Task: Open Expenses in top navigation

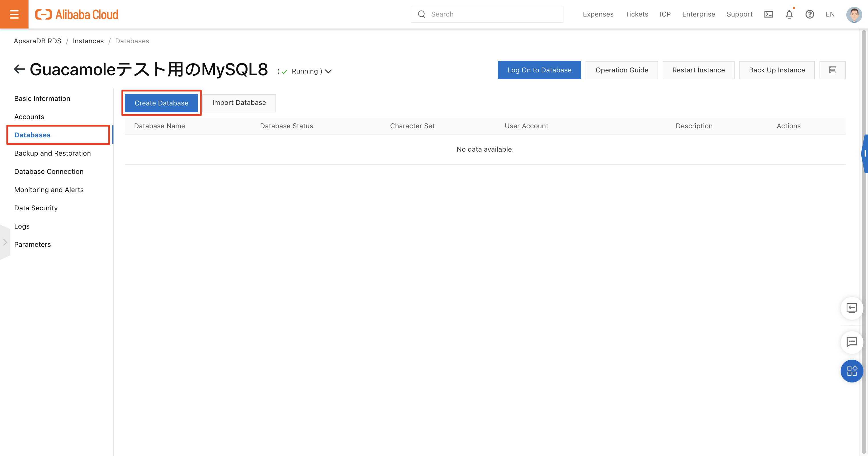Action: click(598, 14)
